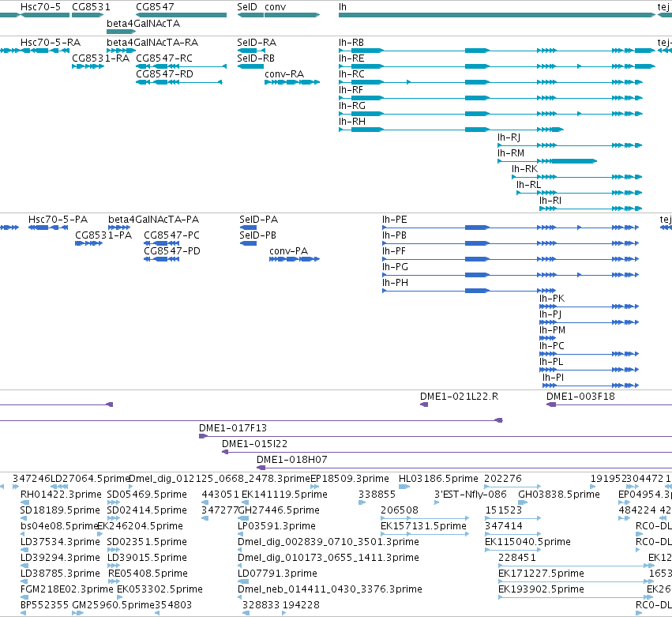The width and height of the screenshot is (672, 617).
Task: Click EST 3'EST-Nfly-086 label
Action: [x=470, y=495]
